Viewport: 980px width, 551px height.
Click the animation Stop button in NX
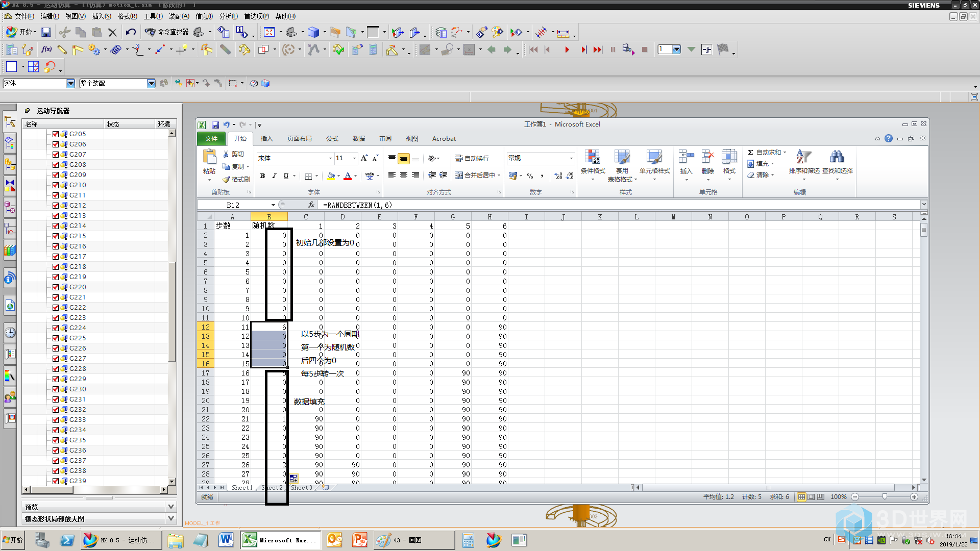point(645,49)
